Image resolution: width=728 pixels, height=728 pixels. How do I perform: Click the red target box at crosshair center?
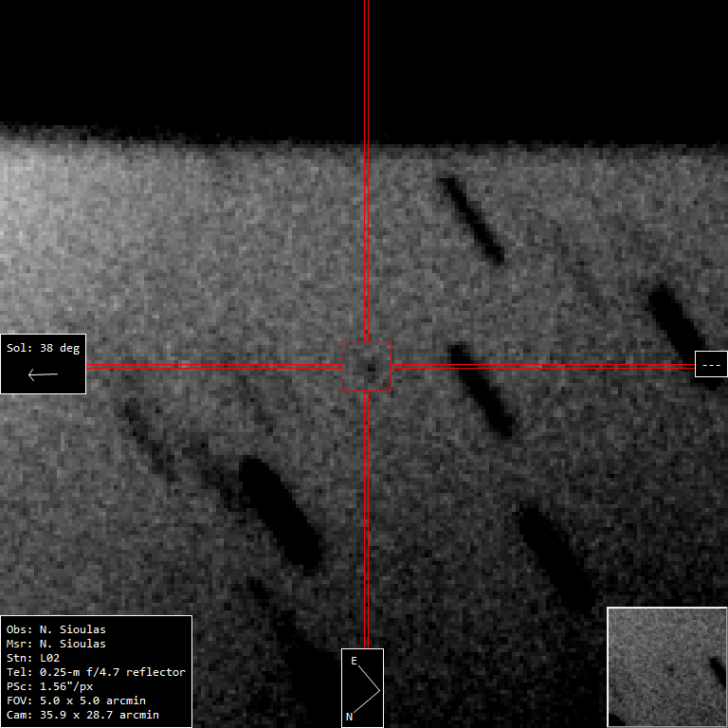(366, 366)
